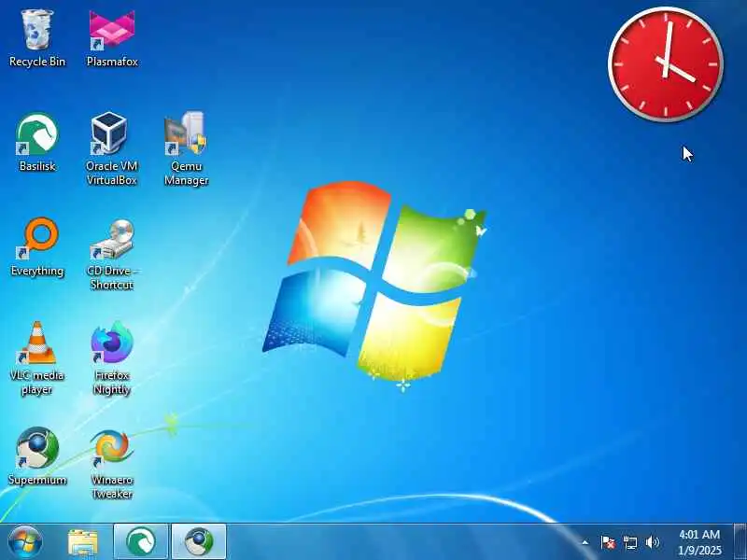Select the Firefox Nightly desktop shortcut
This screenshot has height=560, width=747.
tap(112, 358)
